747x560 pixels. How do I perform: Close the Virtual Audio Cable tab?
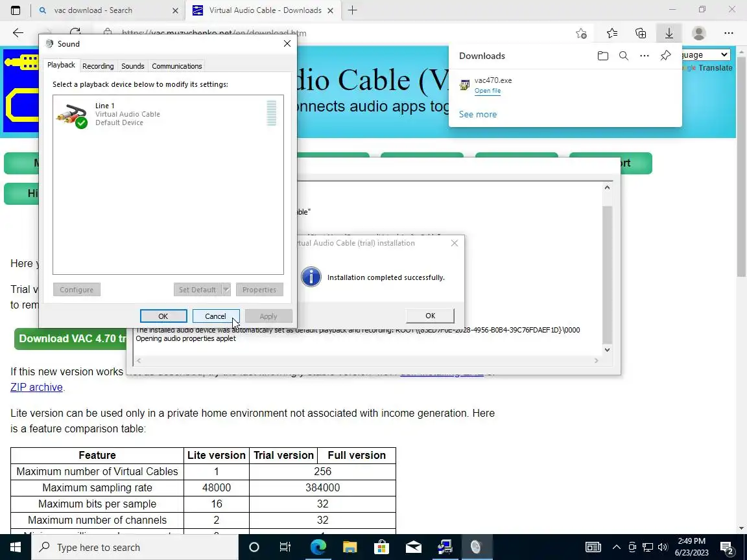click(330, 10)
